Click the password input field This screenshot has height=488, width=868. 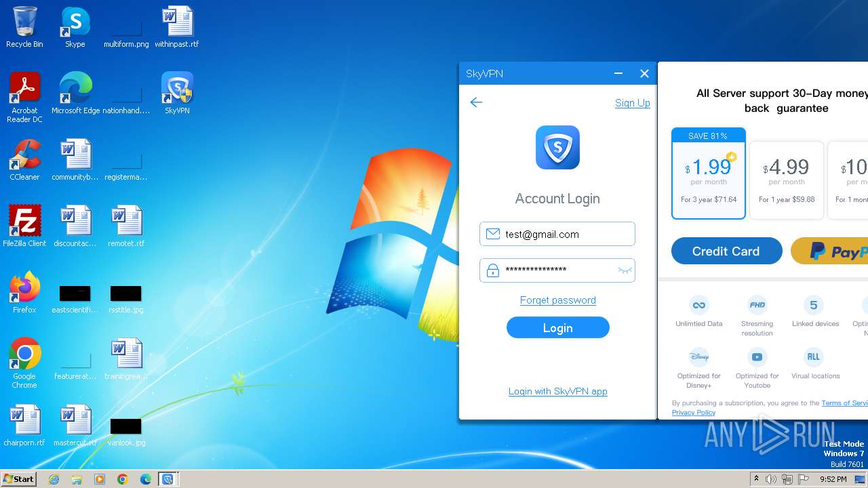click(557, 270)
